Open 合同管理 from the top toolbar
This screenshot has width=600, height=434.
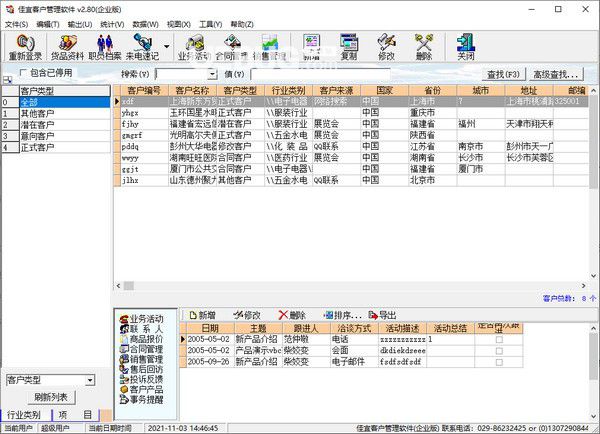(x=232, y=47)
